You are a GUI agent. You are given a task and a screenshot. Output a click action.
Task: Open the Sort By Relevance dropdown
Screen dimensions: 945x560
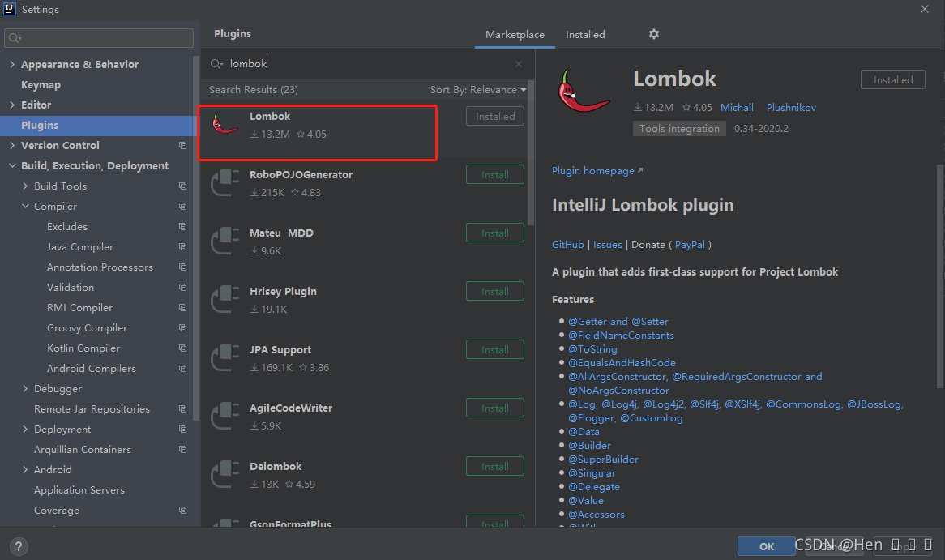478,90
